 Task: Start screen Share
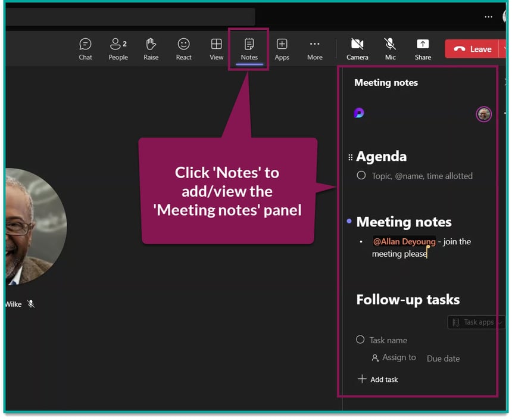click(423, 49)
